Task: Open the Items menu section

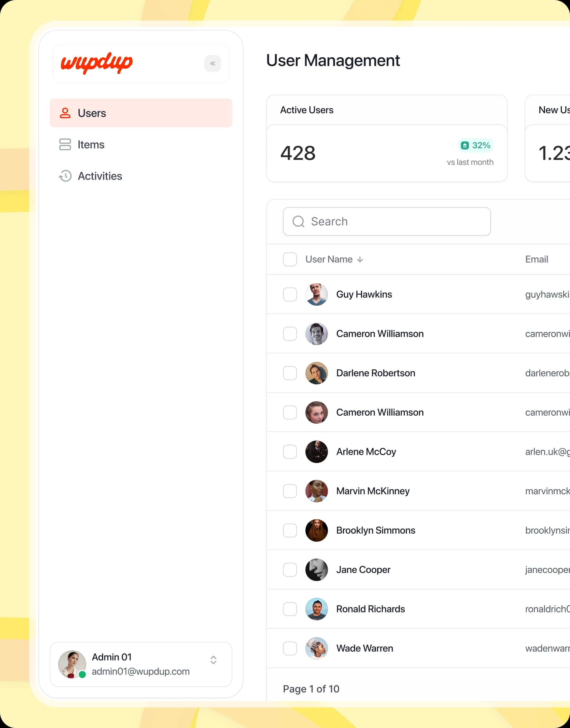Action: pos(91,144)
